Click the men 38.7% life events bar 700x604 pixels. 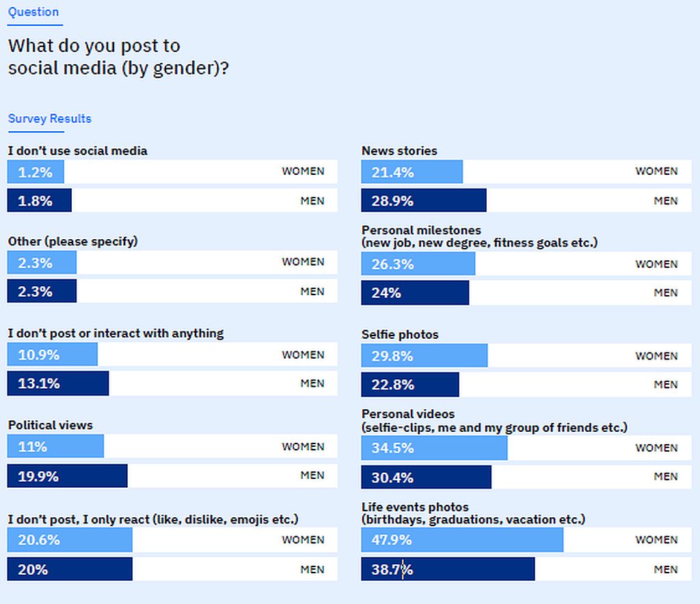tap(448, 569)
